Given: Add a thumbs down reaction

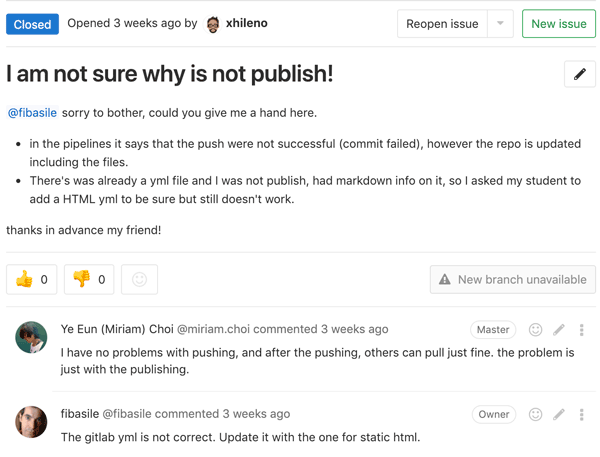Looking at the screenshot, I should [89, 279].
